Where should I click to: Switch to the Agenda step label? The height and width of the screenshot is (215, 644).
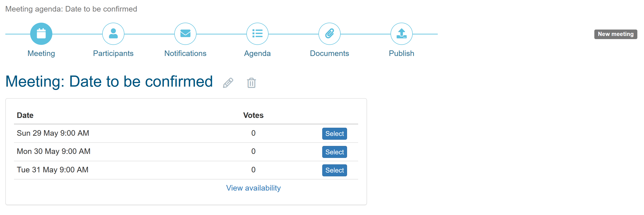pyautogui.click(x=257, y=53)
